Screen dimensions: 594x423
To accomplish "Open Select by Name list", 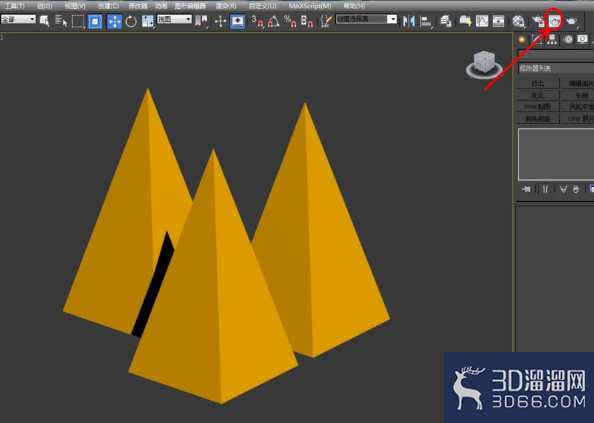I will coord(61,21).
